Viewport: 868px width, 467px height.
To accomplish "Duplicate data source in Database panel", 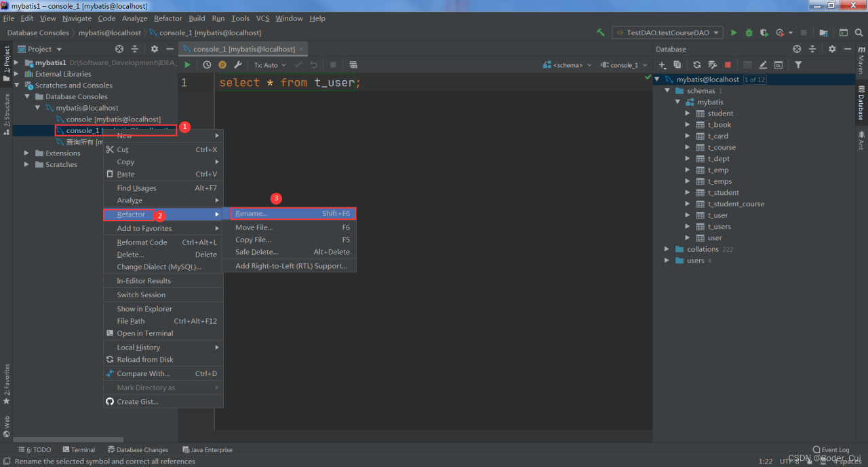I will (x=677, y=65).
